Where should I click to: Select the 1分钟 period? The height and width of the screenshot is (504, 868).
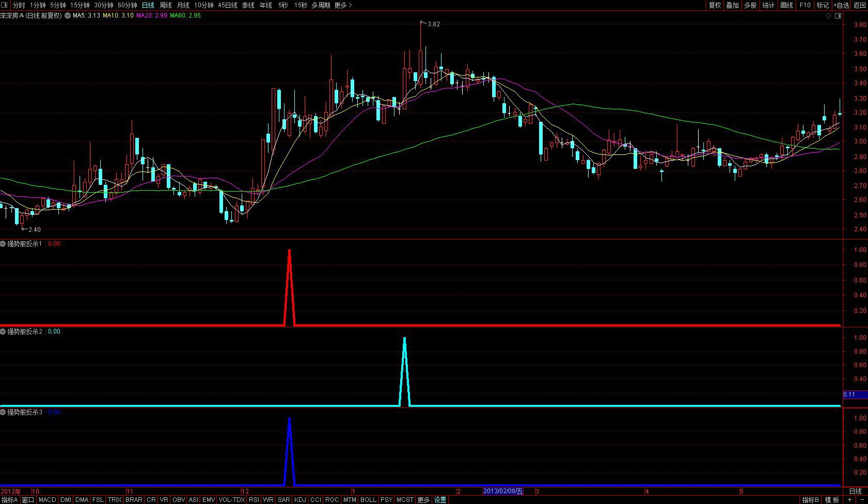tap(38, 5)
